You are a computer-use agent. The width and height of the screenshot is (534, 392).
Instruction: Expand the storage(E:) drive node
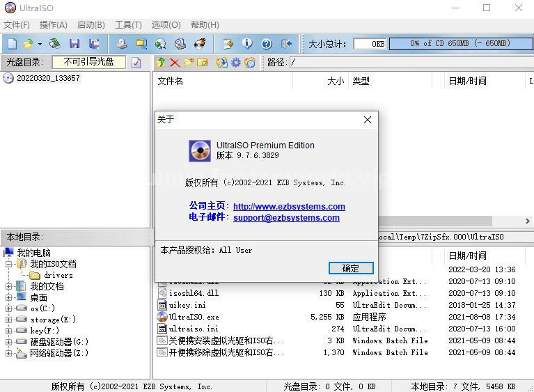pyautogui.click(x=9, y=320)
